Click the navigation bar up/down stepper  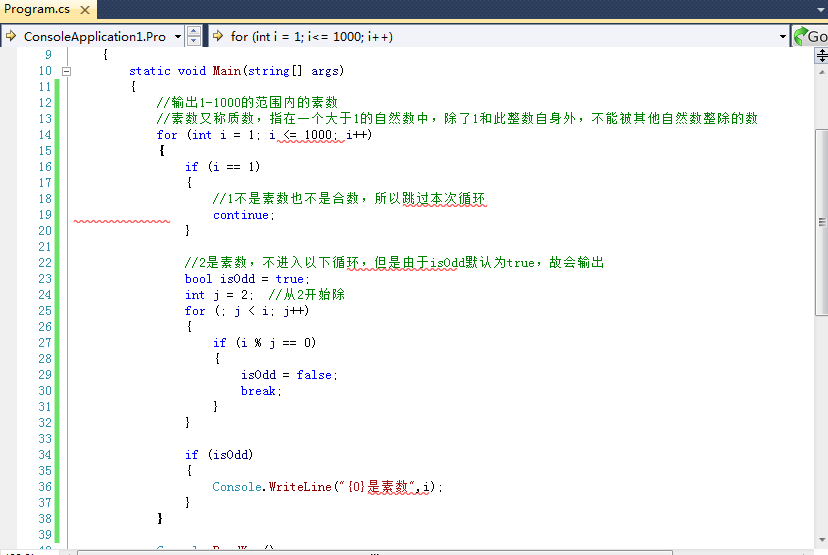(194, 36)
